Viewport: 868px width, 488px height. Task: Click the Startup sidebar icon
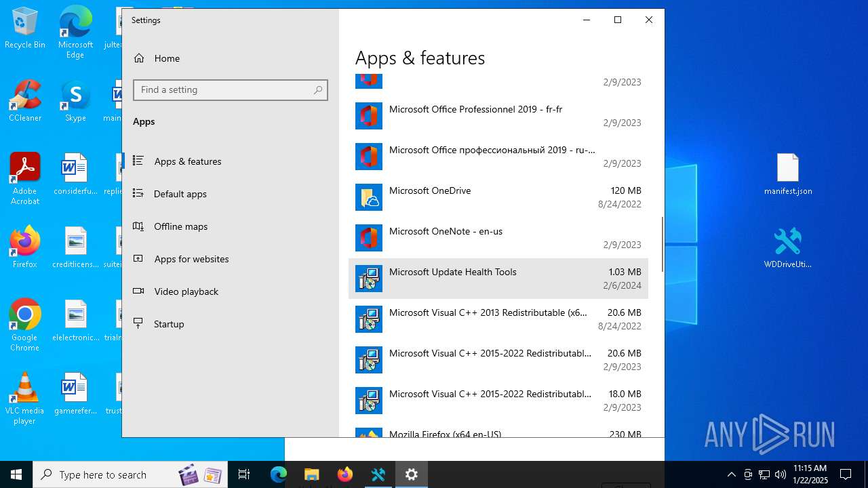tap(138, 323)
